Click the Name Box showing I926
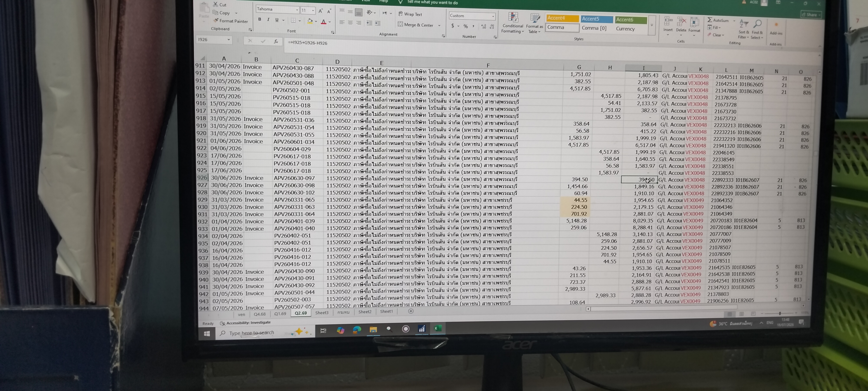Image resolution: width=868 pixels, height=391 pixels. tap(214, 40)
